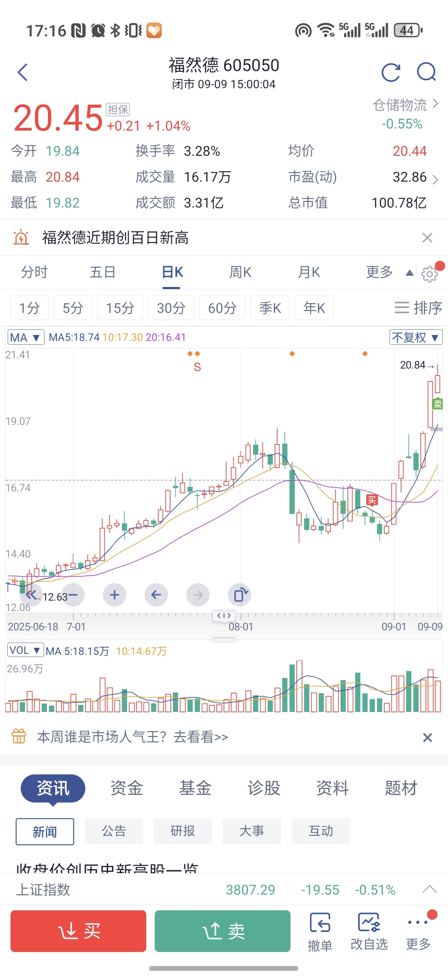Tap the gift promotion icon

[19, 736]
